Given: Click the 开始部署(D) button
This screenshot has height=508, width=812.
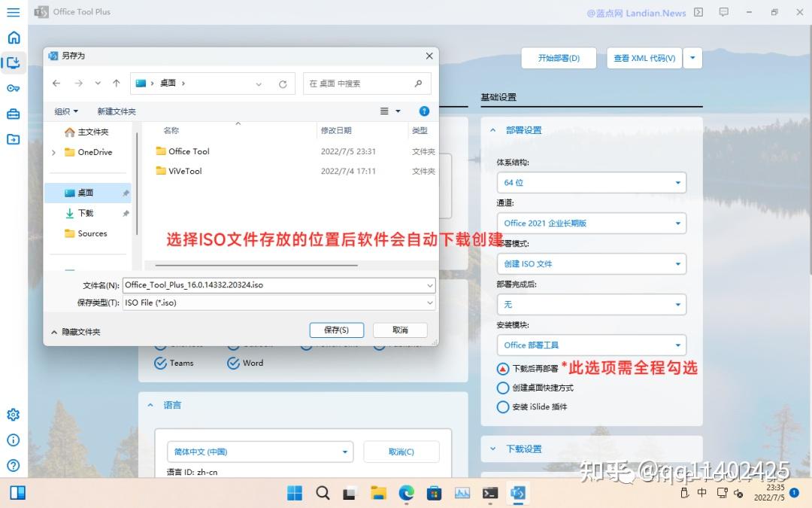Looking at the screenshot, I should click(559, 58).
